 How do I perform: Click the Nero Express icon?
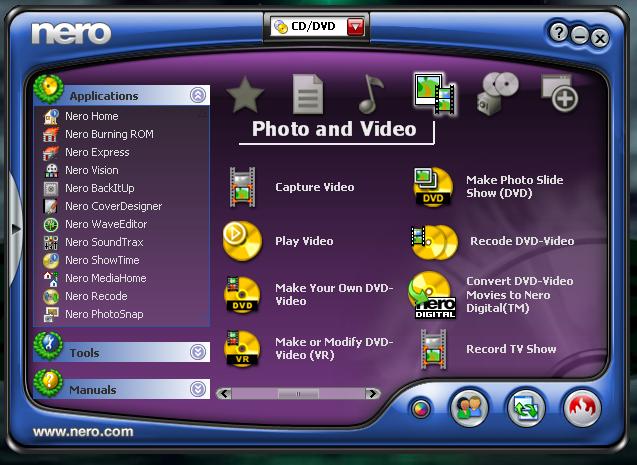point(51,152)
